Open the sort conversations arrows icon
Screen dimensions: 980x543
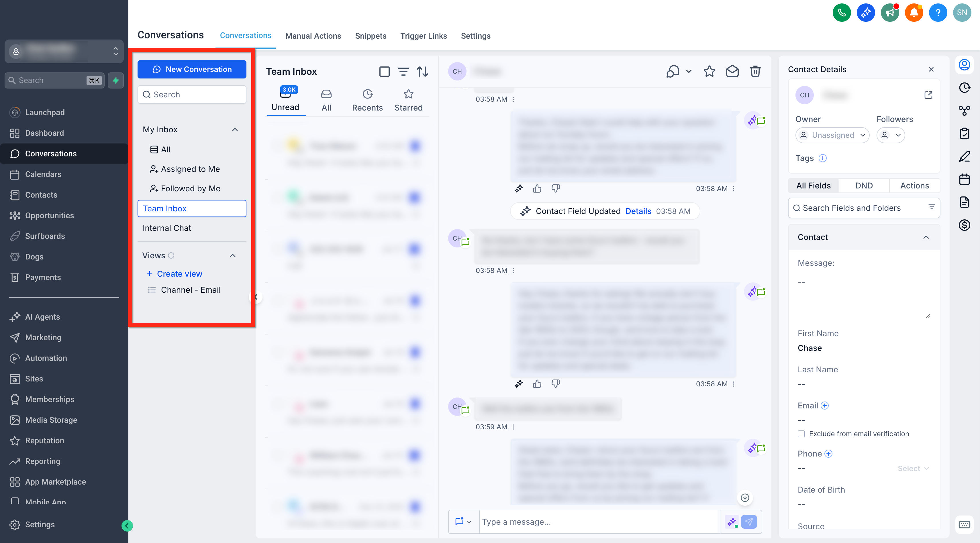pyautogui.click(x=422, y=72)
